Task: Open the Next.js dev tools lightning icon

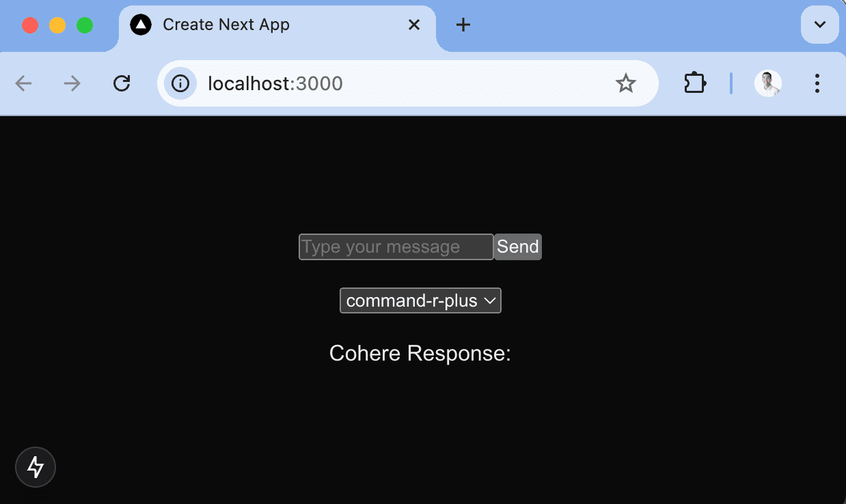Action: coord(36,467)
